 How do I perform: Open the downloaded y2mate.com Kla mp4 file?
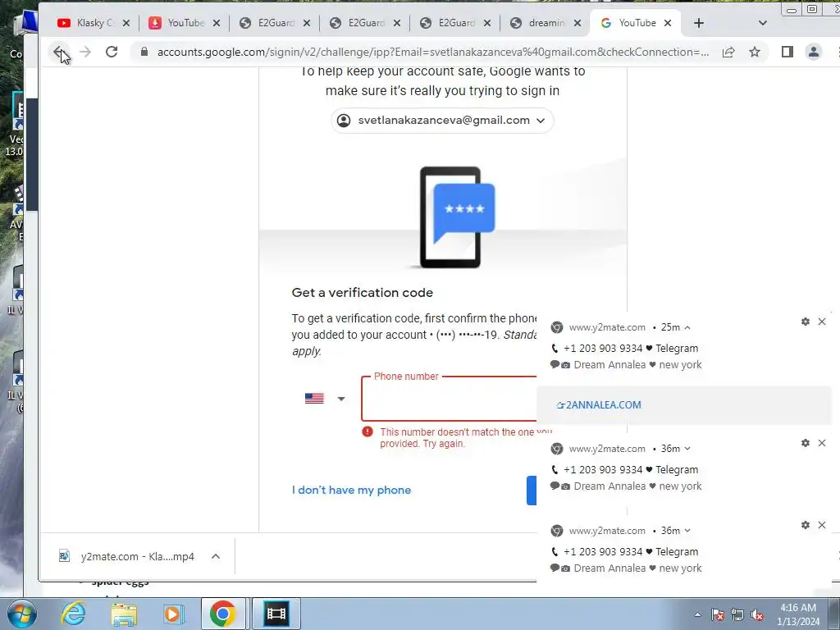126,557
